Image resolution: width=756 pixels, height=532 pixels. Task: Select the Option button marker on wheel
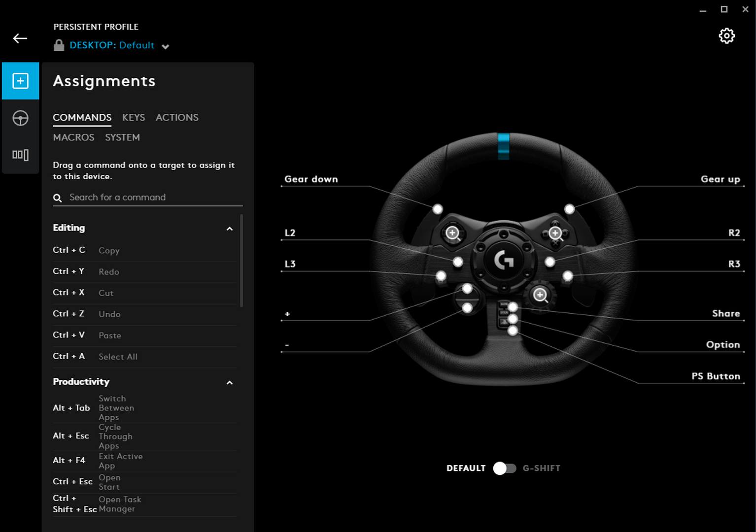tap(513, 319)
